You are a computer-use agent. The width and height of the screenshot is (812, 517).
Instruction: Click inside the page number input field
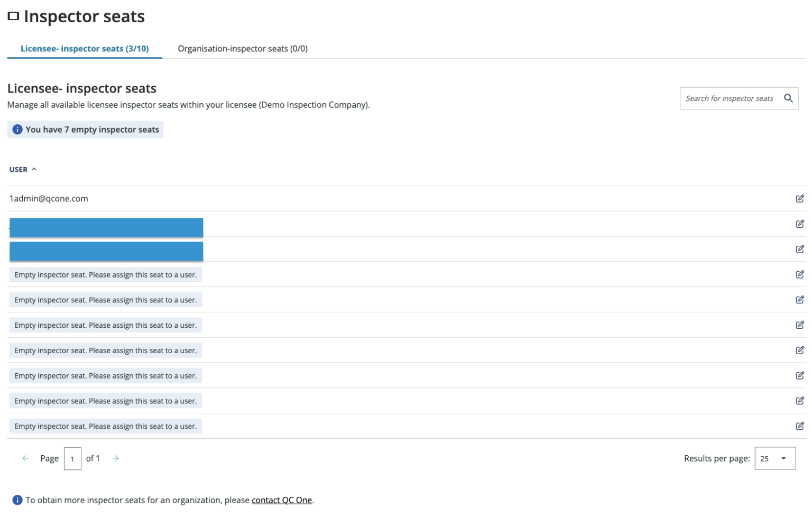click(72, 458)
